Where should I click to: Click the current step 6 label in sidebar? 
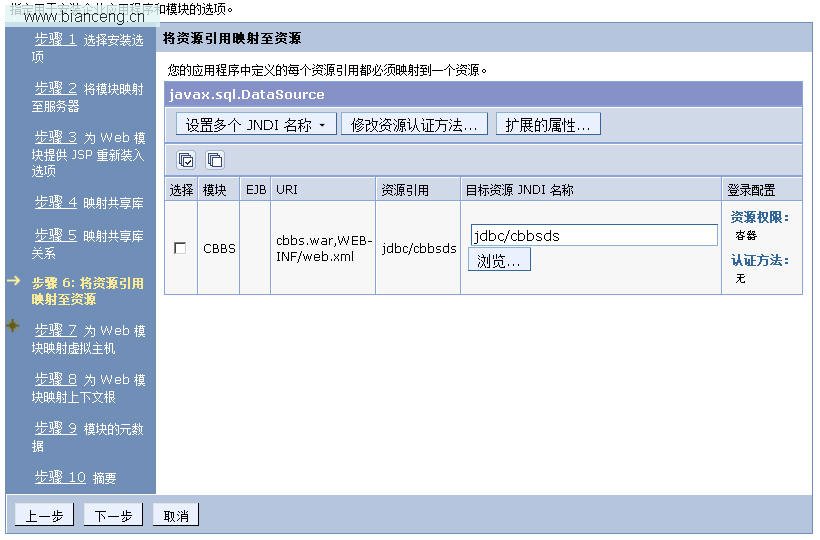(87, 291)
